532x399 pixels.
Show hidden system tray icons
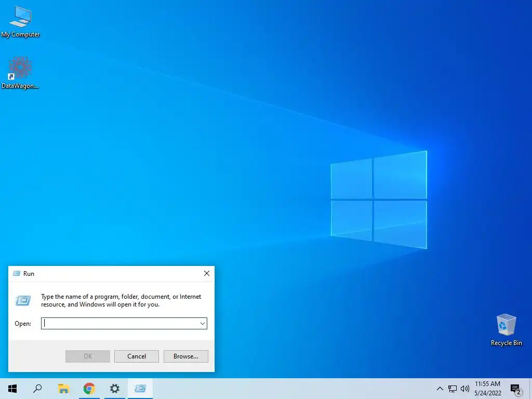click(x=440, y=389)
